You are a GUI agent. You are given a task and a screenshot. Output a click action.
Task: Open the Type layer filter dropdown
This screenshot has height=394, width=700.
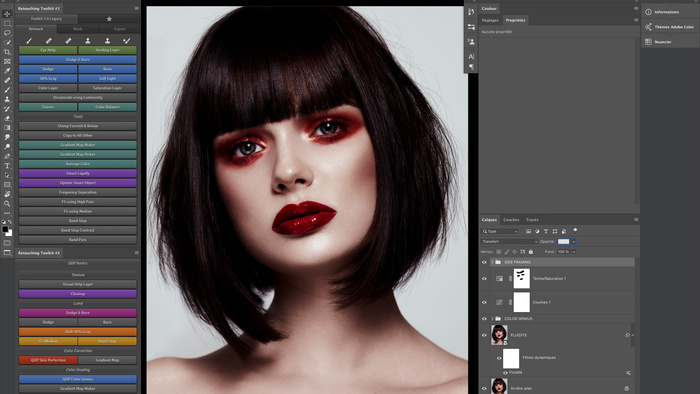(500, 231)
